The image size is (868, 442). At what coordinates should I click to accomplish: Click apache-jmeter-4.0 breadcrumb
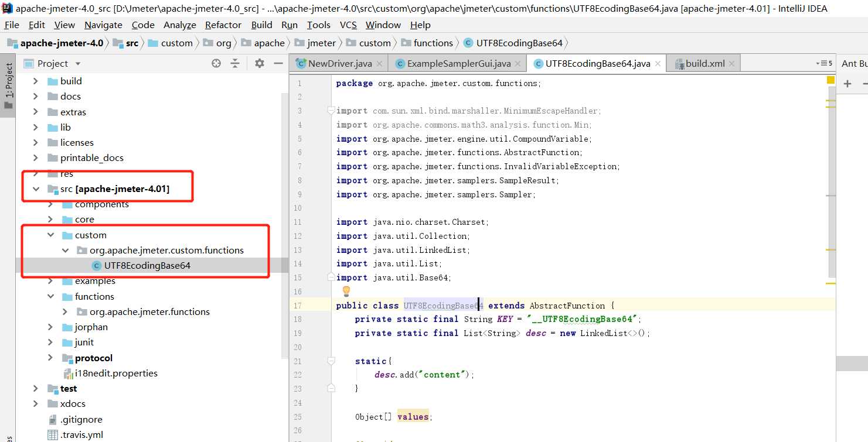pyautogui.click(x=62, y=43)
